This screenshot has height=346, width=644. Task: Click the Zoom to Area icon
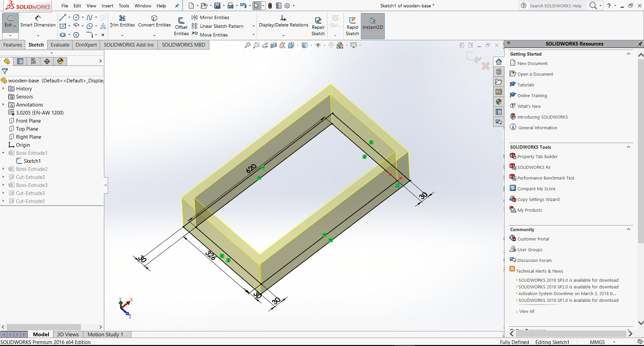[x=256, y=45]
